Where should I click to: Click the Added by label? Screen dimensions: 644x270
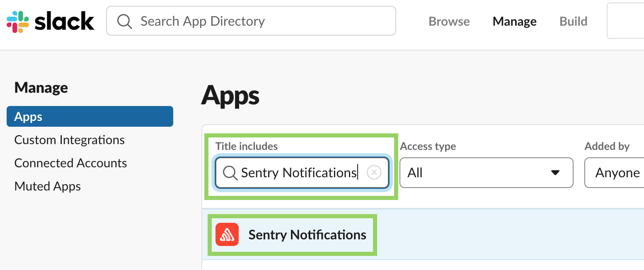click(x=607, y=146)
